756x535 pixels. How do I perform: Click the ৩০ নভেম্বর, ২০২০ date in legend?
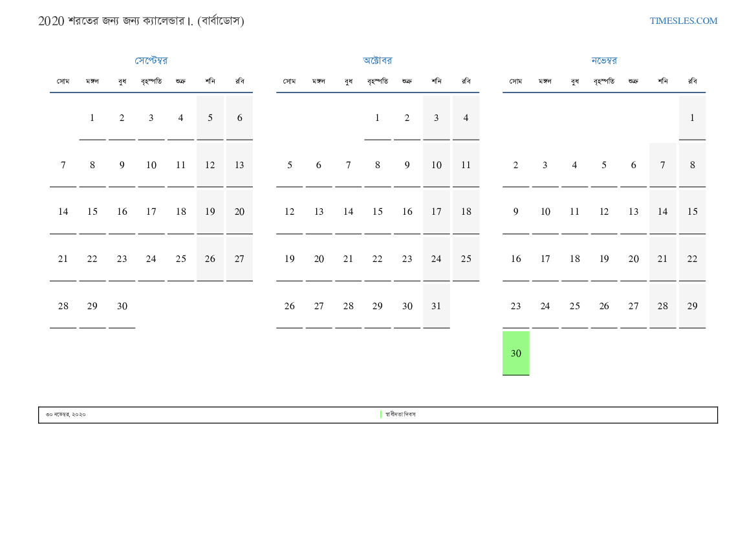pos(66,415)
